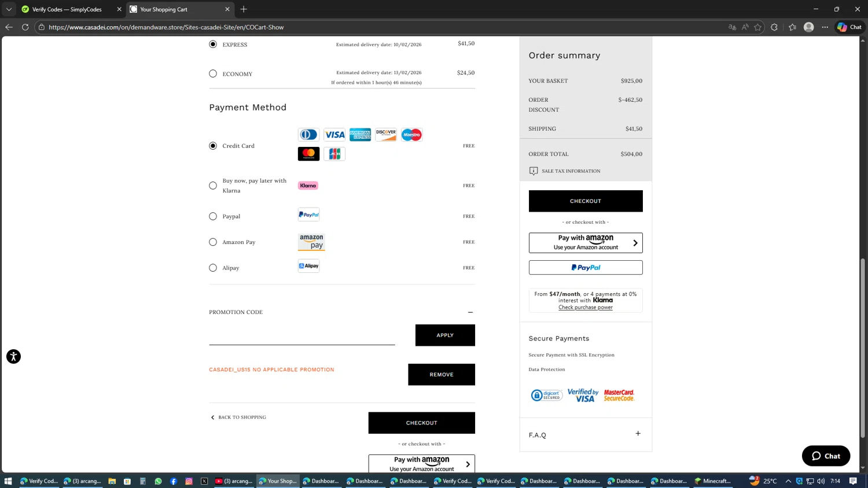Click the Apply promotion code button
This screenshot has height=488, width=868.
point(445,335)
